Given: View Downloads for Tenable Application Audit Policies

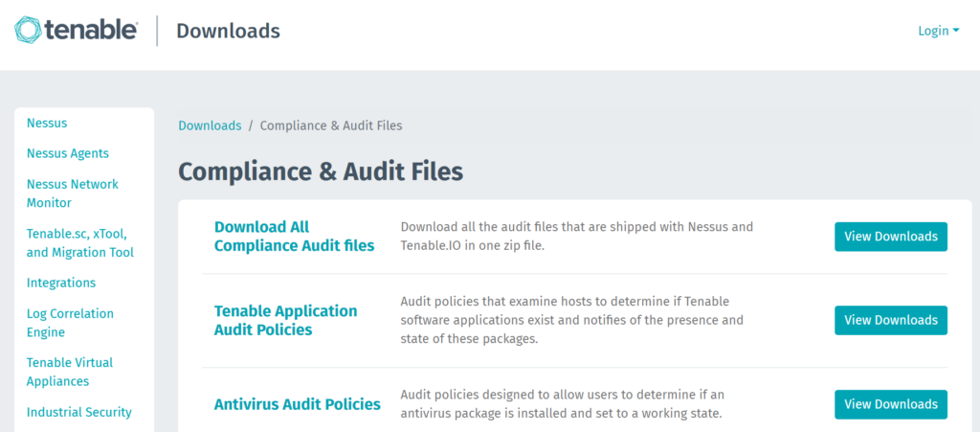Looking at the screenshot, I should 891,320.
